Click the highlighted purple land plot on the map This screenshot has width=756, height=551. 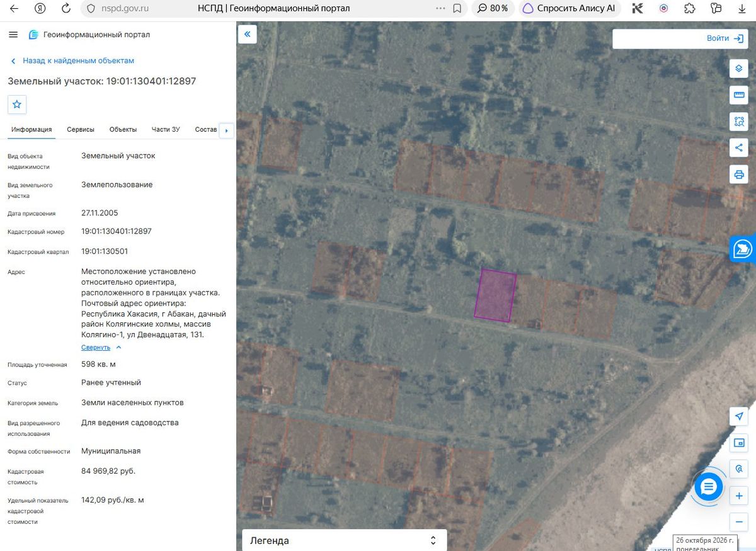pos(495,295)
